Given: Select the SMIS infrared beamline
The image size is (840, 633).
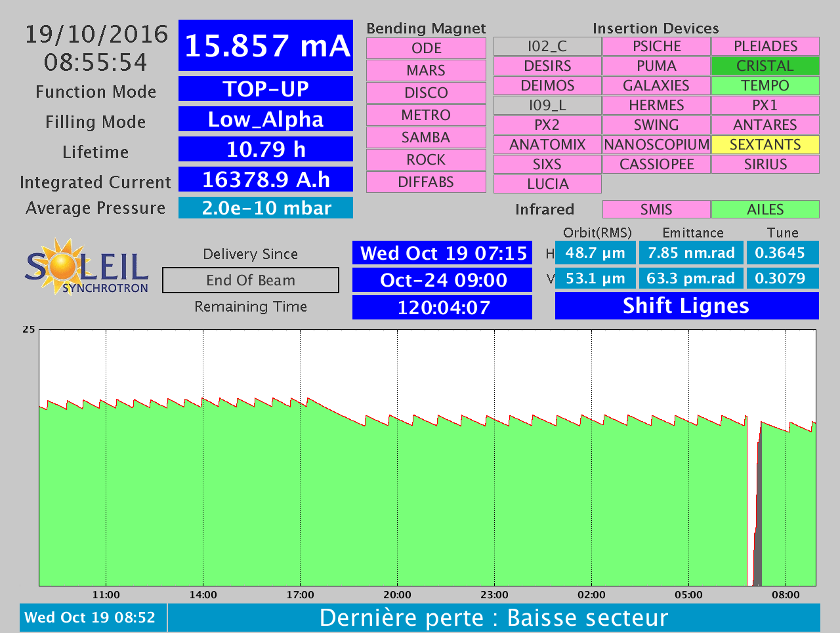Looking at the screenshot, I should tap(656, 209).
